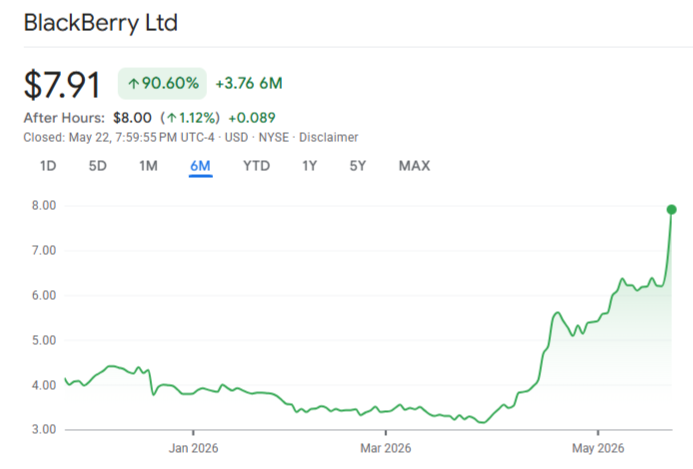
Task: Show the 5Y price chart
Action: coord(358,166)
